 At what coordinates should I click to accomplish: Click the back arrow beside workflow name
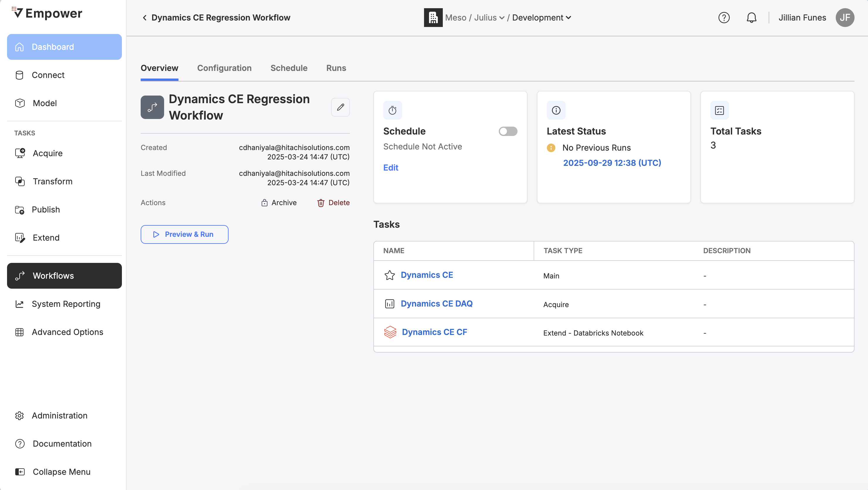pyautogui.click(x=144, y=18)
